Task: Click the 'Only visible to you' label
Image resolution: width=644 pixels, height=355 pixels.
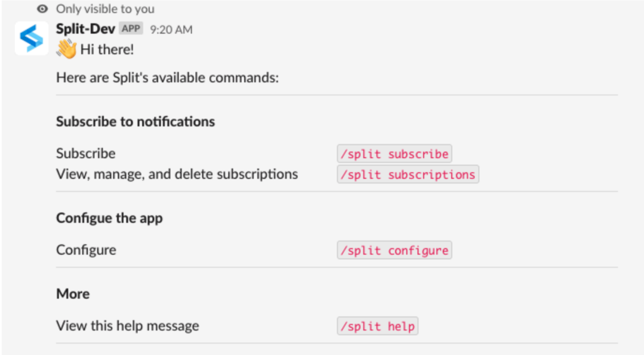Action: coord(105,9)
